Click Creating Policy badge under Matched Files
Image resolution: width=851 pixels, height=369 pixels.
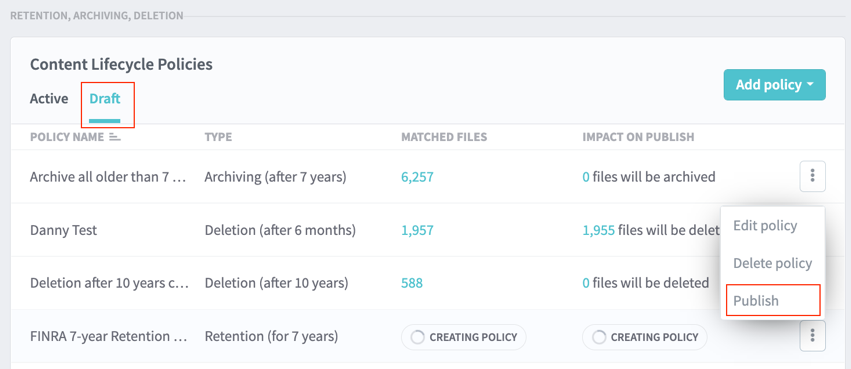point(463,337)
